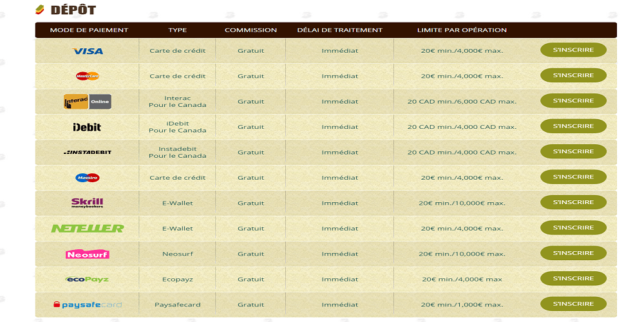Viewport: 644px width, 322px height.
Task: Click the MODE DE PAIEMENT column header
Action: pos(89,30)
